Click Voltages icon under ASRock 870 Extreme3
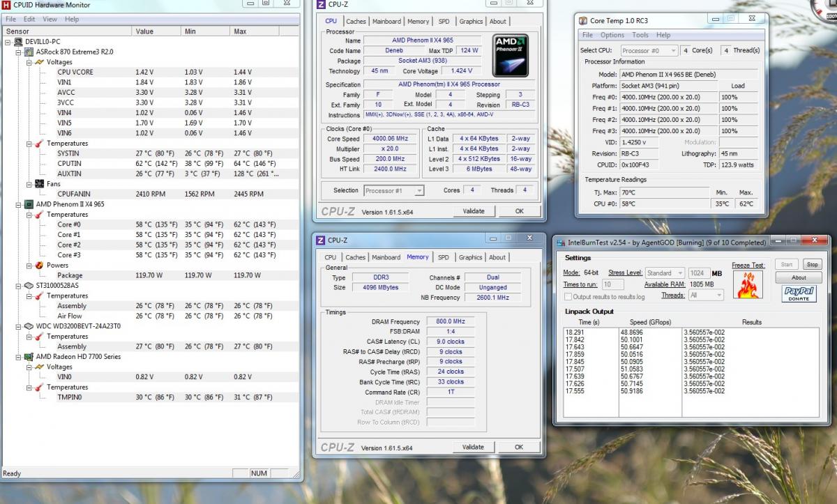837x504 pixels. (40, 62)
